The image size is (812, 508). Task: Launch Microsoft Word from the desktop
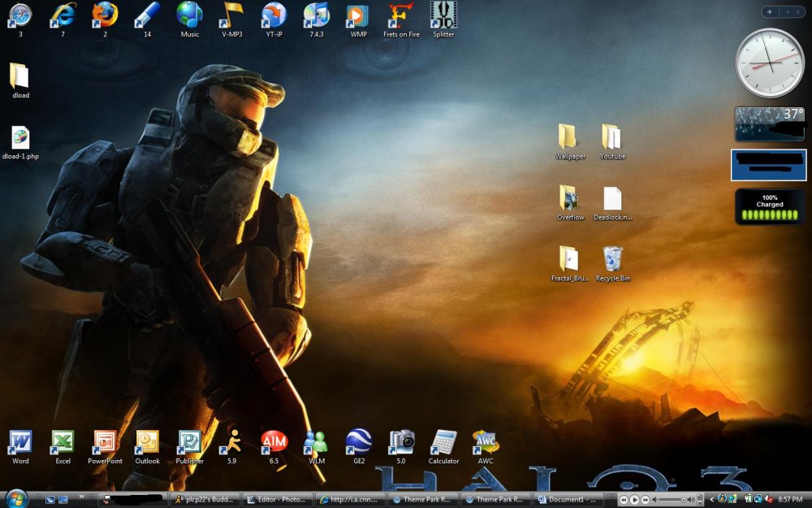coord(19,443)
